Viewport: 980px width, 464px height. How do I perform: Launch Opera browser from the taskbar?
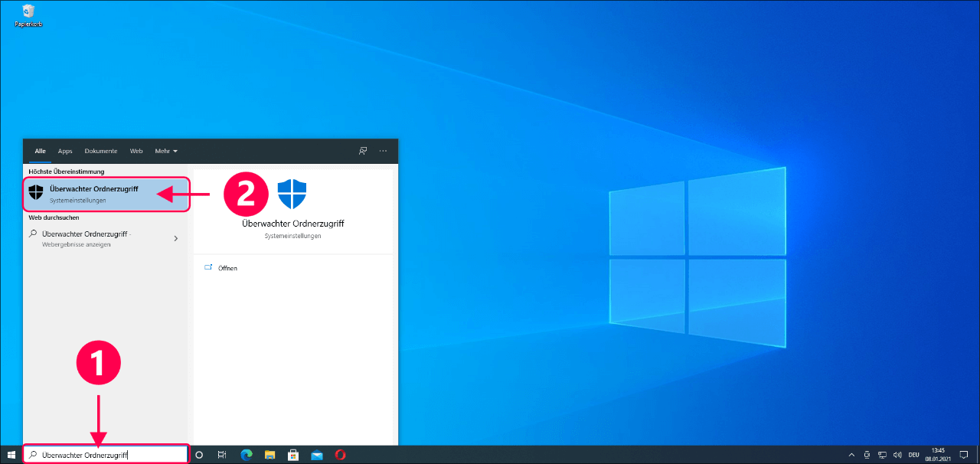340,455
